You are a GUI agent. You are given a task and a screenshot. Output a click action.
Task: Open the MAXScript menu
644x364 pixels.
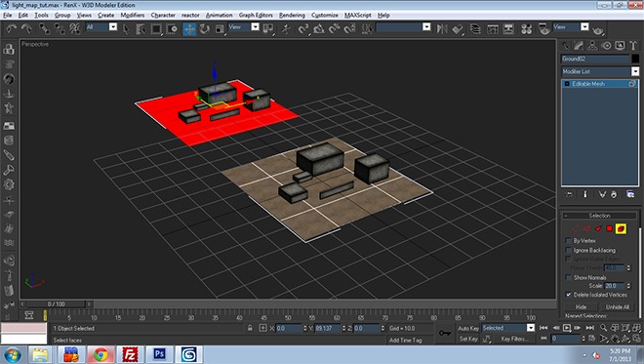[x=358, y=16]
